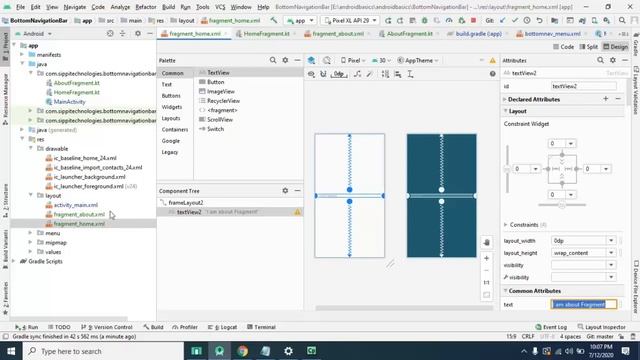Open layout_width 0dp dropdown

point(611,241)
